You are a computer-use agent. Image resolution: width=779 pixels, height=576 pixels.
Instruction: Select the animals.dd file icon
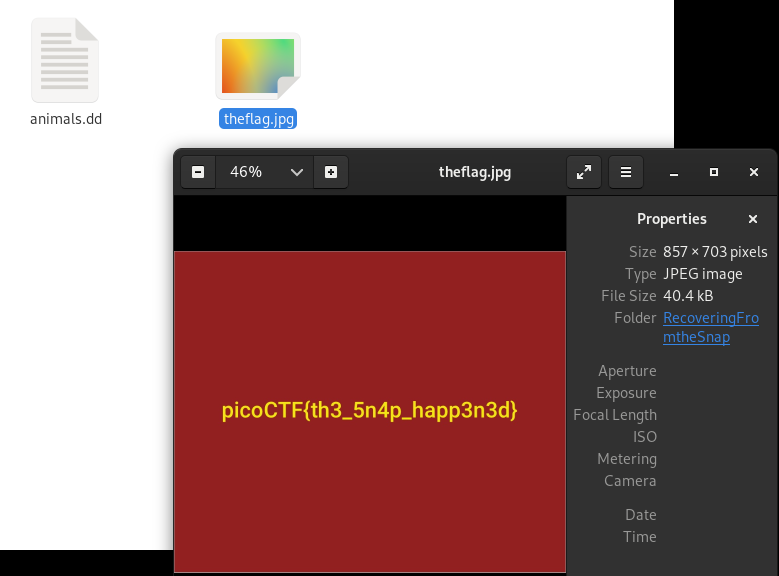point(65,60)
